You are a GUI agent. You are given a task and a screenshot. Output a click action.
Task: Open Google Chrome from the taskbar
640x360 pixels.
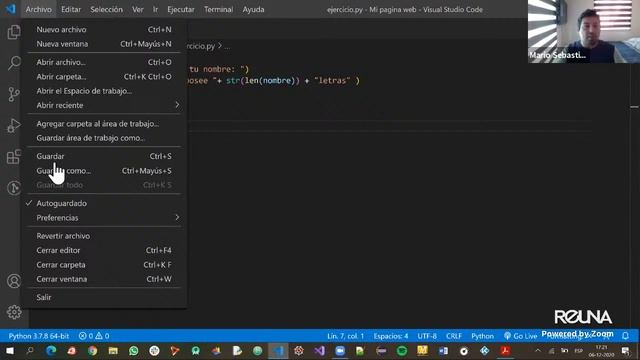pos(92,351)
